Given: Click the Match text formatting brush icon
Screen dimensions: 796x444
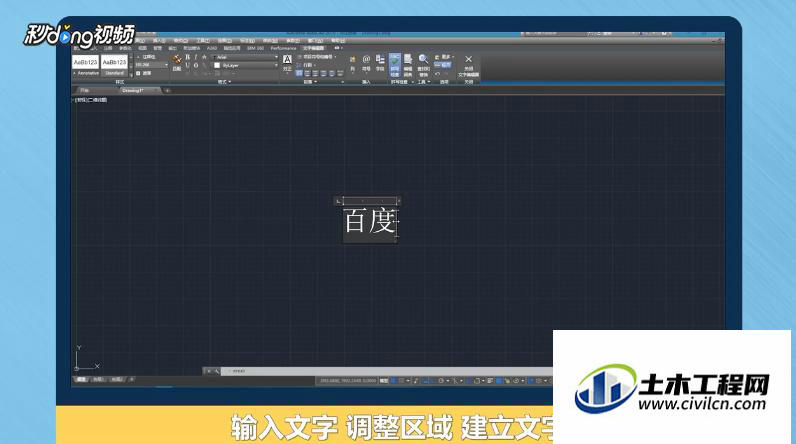Looking at the screenshot, I should click(177, 59).
